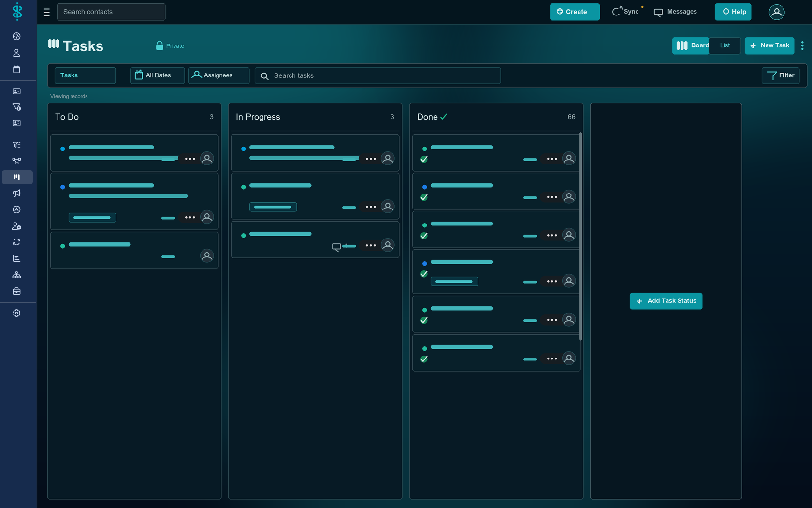Toggle the hamburger menu icon

pos(47,12)
